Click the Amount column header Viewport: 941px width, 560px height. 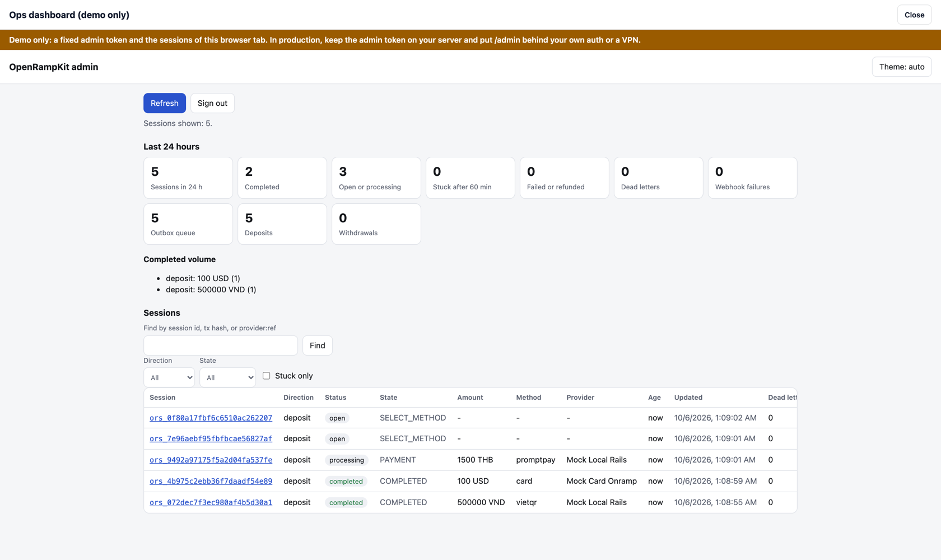pos(470,398)
